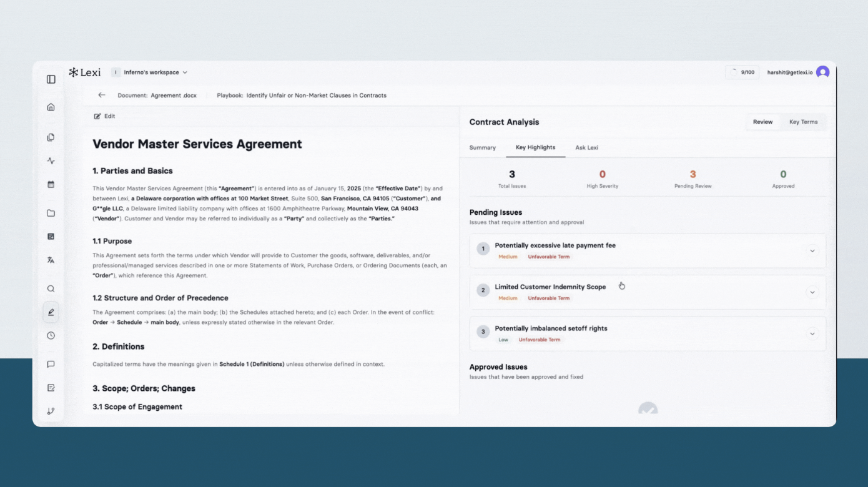868x487 pixels.
Task: Expand the excessive late payment fee issue
Action: pyautogui.click(x=812, y=251)
